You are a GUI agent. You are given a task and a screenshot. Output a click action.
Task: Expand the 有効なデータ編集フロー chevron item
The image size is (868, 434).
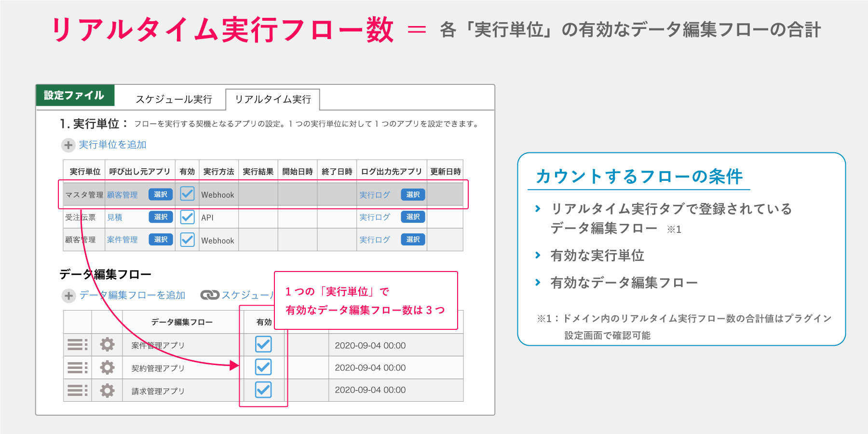point(538,282)
